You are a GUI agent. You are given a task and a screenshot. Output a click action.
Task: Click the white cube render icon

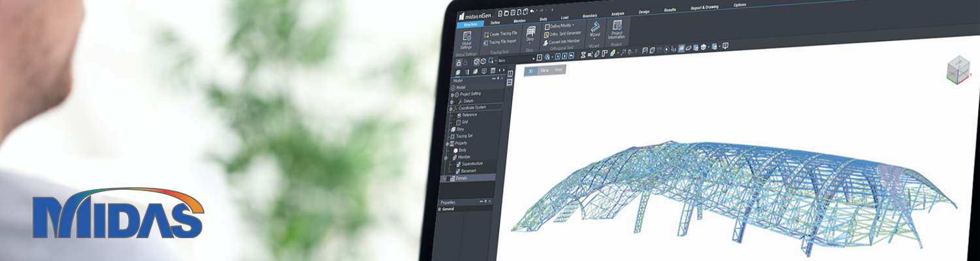tap(704, 47)
